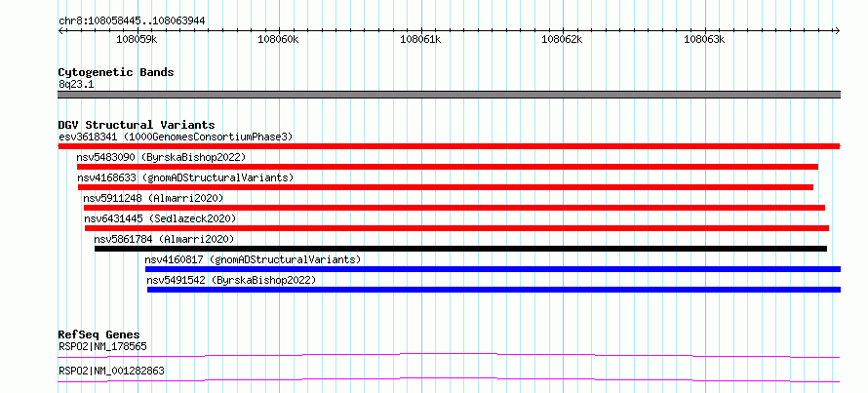Viewport: 868px width, 393px height.
Task: Click the right arrowhead of the ruler
Action: [x=838, y=30]
